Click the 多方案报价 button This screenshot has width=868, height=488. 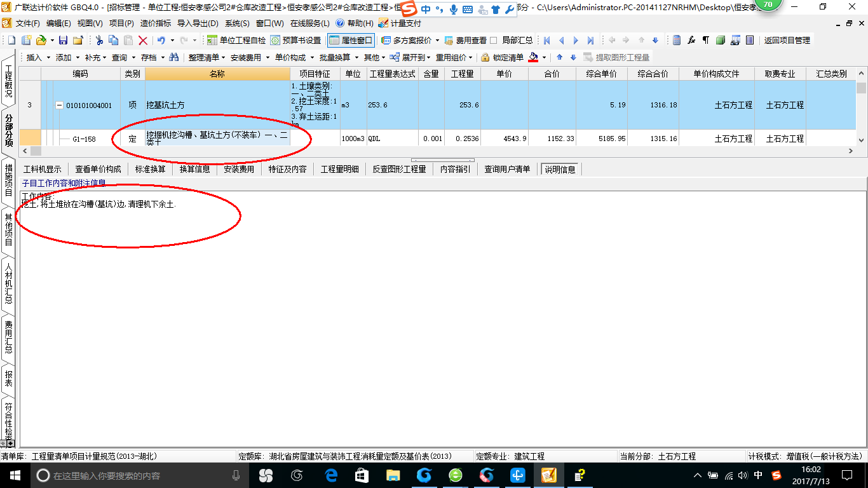410,40
